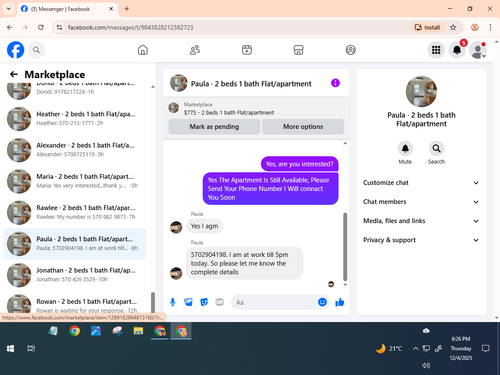The width and height of the screenshot is (500, 375).
Task: Expand Chat members section
Action: [421, 202]
